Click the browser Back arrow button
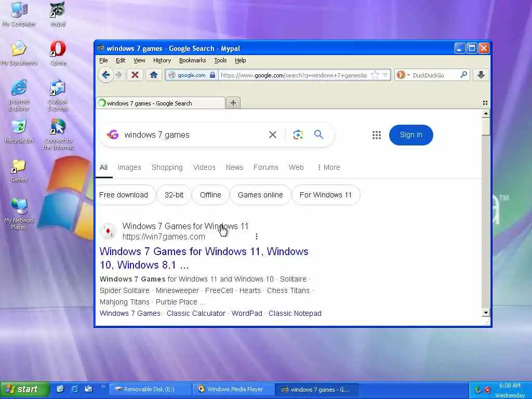 105,75
